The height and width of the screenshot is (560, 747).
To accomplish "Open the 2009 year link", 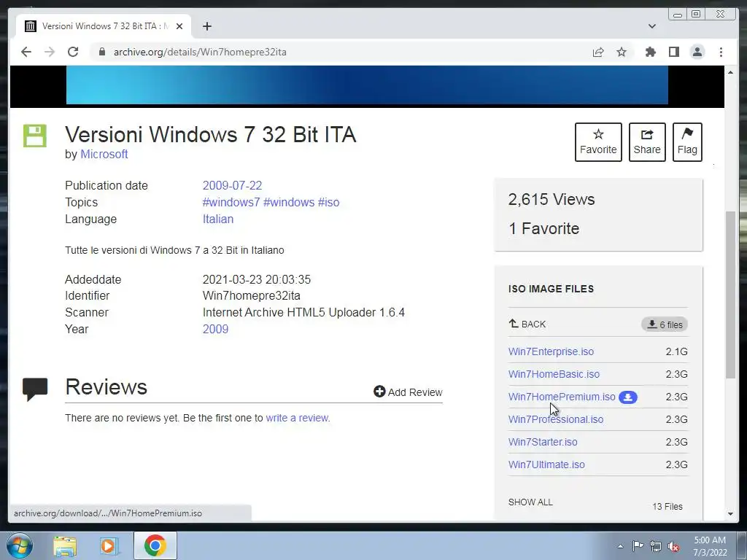I will (x=215, y=329).
